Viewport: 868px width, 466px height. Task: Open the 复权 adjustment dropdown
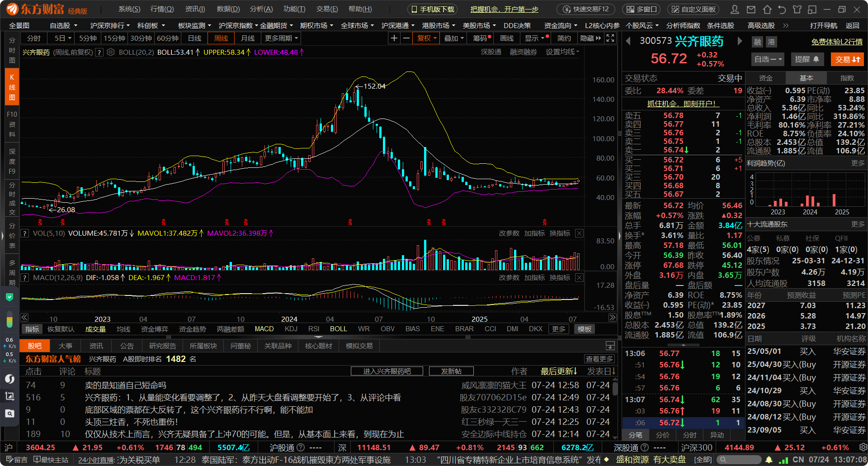[426, 38]
